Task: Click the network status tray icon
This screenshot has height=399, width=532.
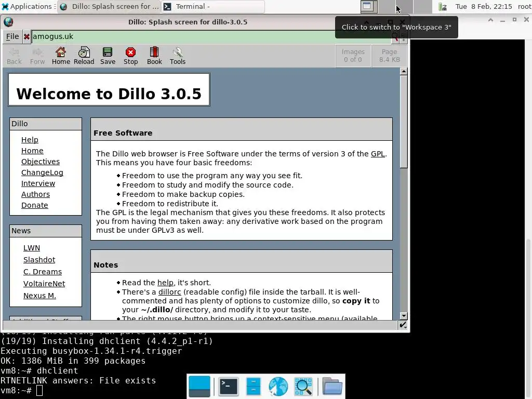Action: pyautogui.click(x=443, y=6)
